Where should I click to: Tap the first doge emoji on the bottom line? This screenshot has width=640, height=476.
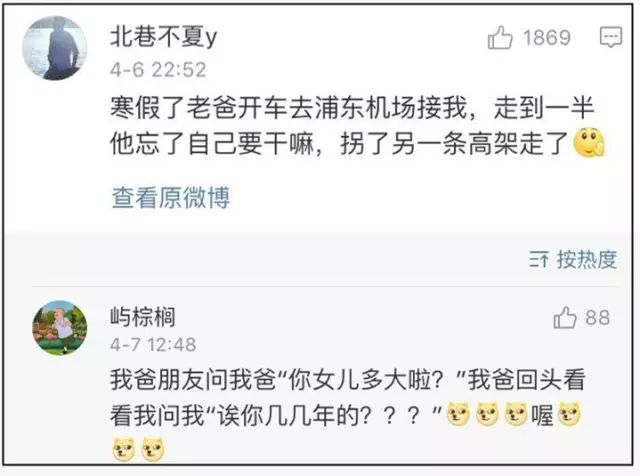[x=124, y=449]
